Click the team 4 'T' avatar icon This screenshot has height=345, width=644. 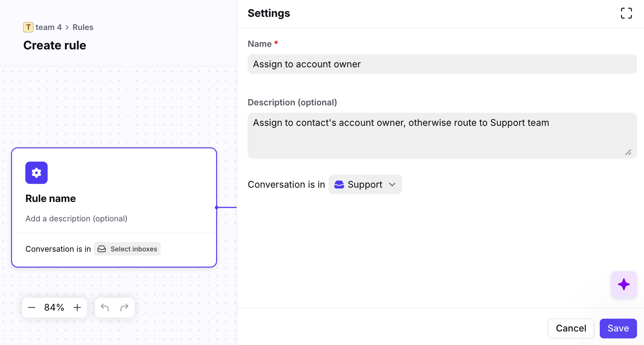coord(28,27)
